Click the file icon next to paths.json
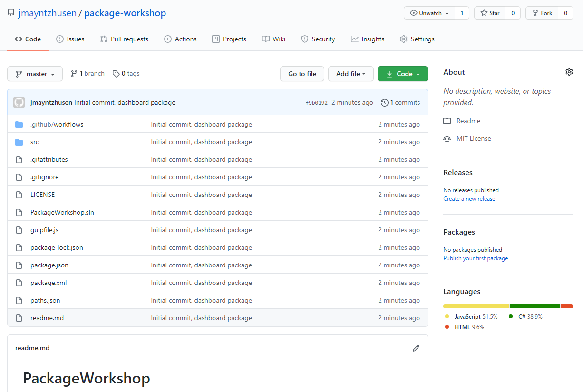The width and height of the screenshot is (583, 392). tap(19, 301)
